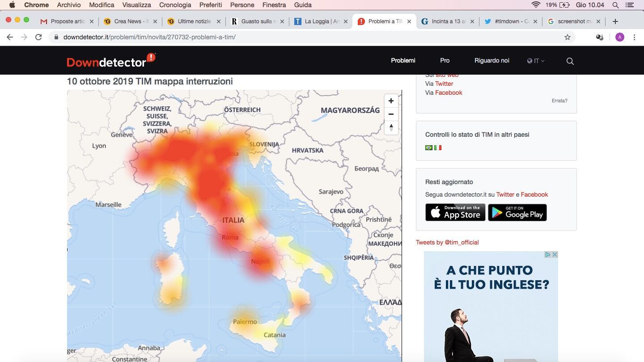The height and width of the screenshot is (362, 644).
Task: Click the Napoli hotspot on map
Action: pos(260,262)
